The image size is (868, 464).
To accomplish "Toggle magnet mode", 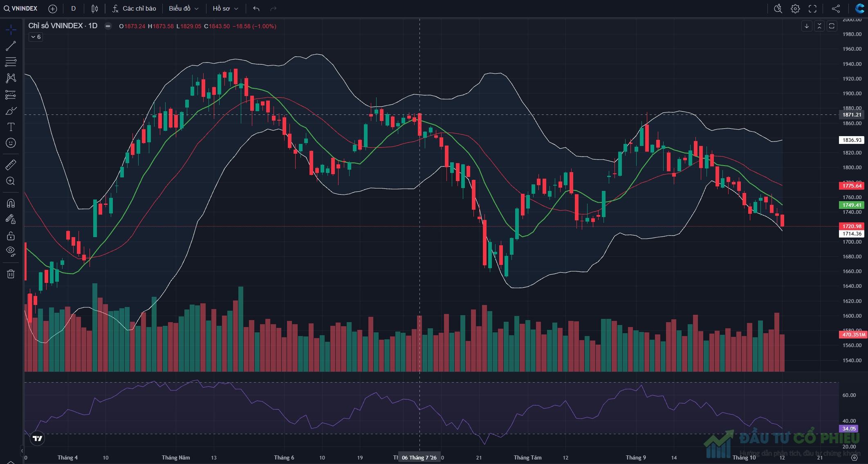I will pos(11,203).
